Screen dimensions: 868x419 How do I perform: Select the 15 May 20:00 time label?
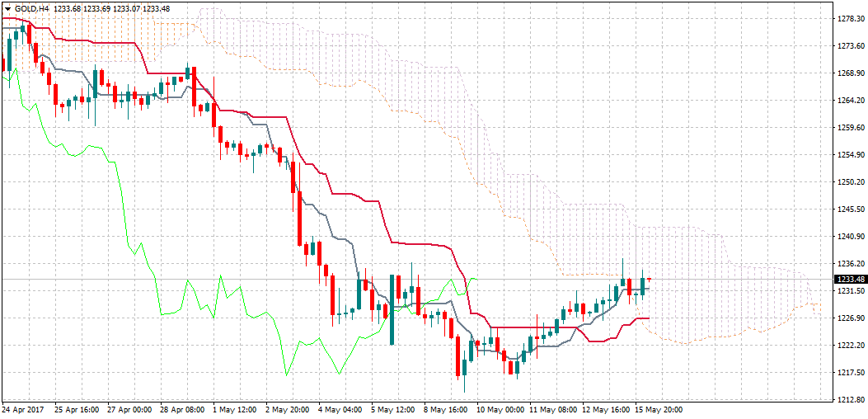coord(659,409)
